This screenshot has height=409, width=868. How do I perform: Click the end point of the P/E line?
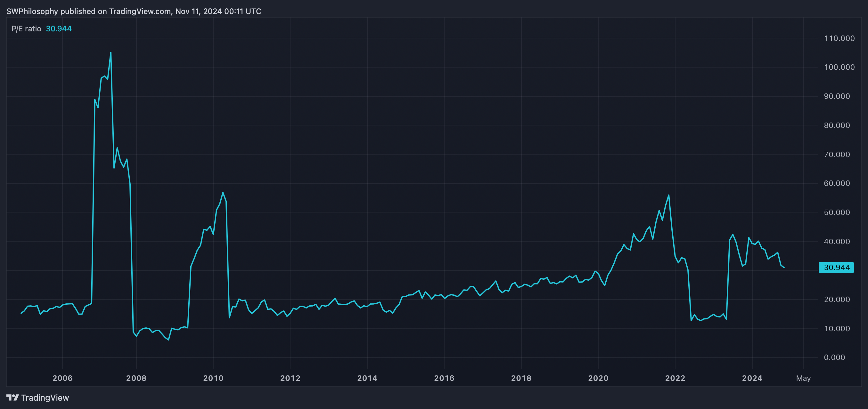784,268
